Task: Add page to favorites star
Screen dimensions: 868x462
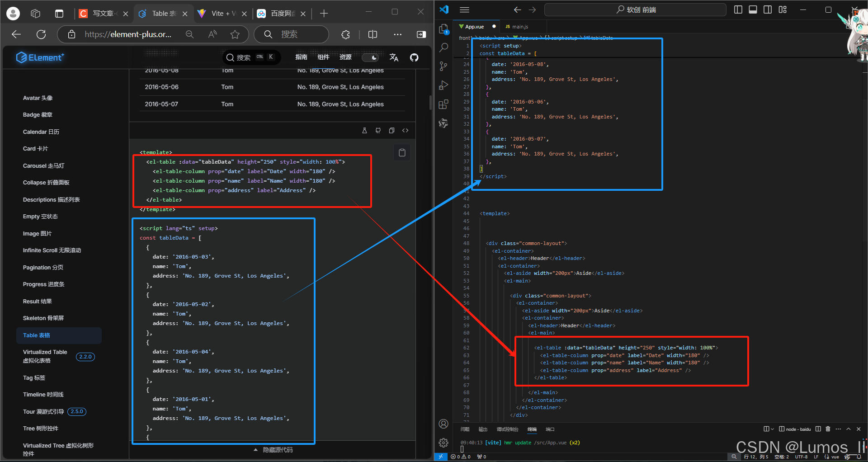Action: (235, 34)
